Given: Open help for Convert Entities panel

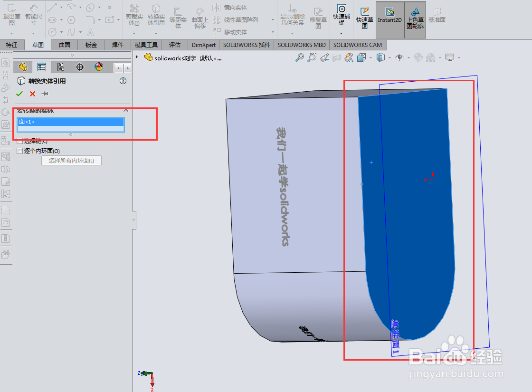Looking at the screenshot, I should tap(123, 81).
